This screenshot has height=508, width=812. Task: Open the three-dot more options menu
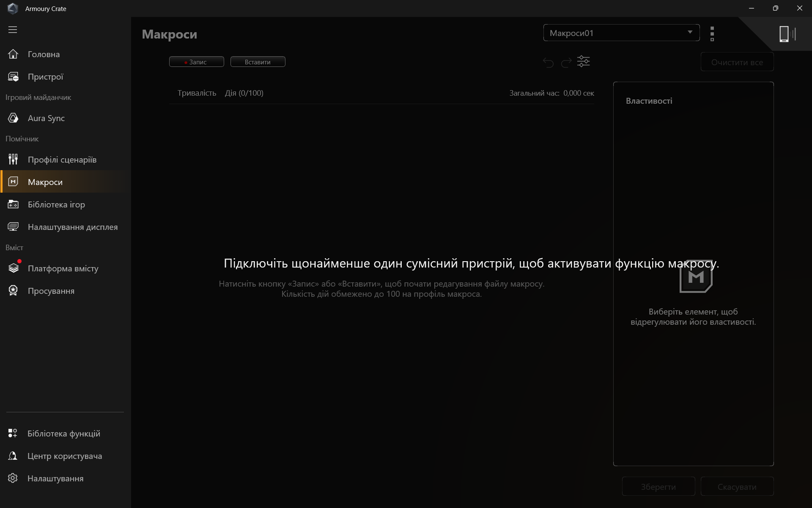pos(712,34)
